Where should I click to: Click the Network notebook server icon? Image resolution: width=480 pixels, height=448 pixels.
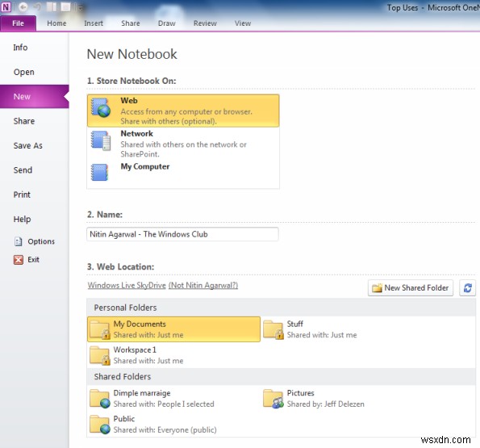[100, 140]
